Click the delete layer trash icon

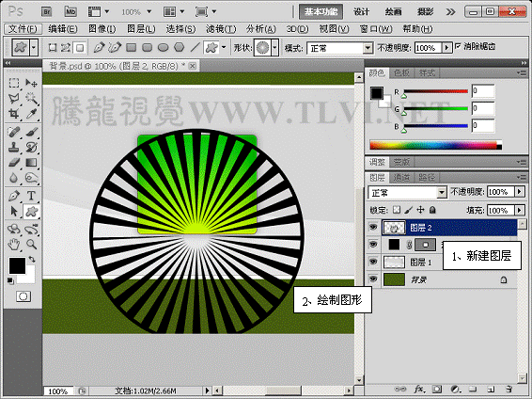509,390
